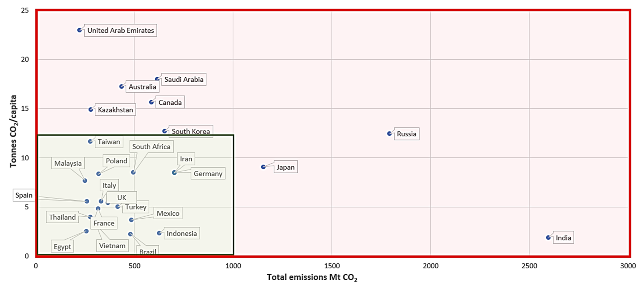Click the Egypt callout label
Viewport: 644px width, 288px height.
tap(62, 247)
